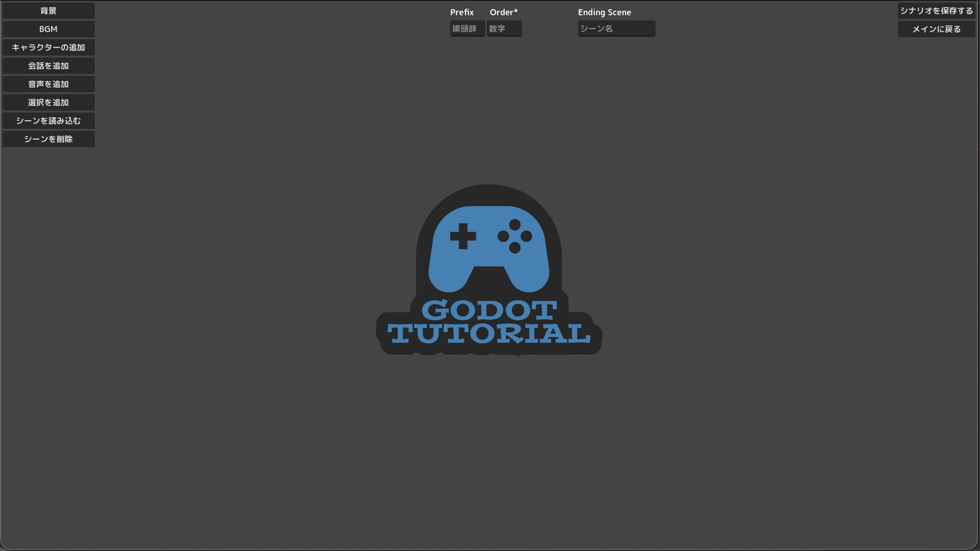Save scenario with シナリオを保存する
The width and height of the screenshot is (980, 551).
coord(936,11)
